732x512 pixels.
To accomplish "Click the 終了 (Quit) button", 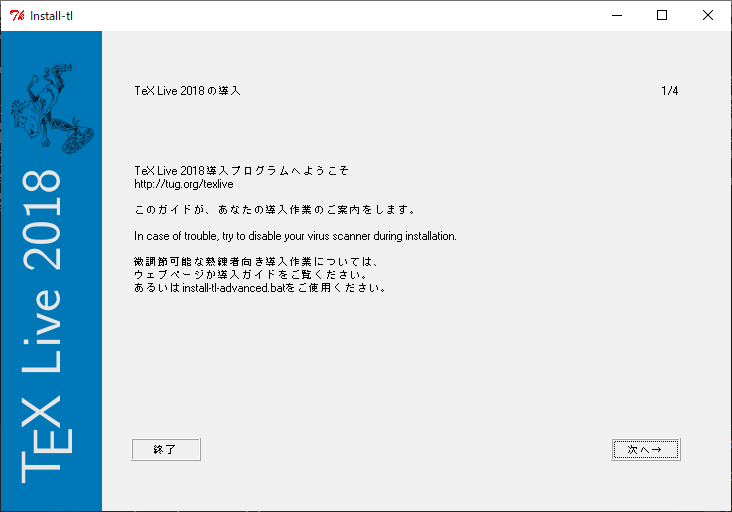I will [x=166, y=449].
